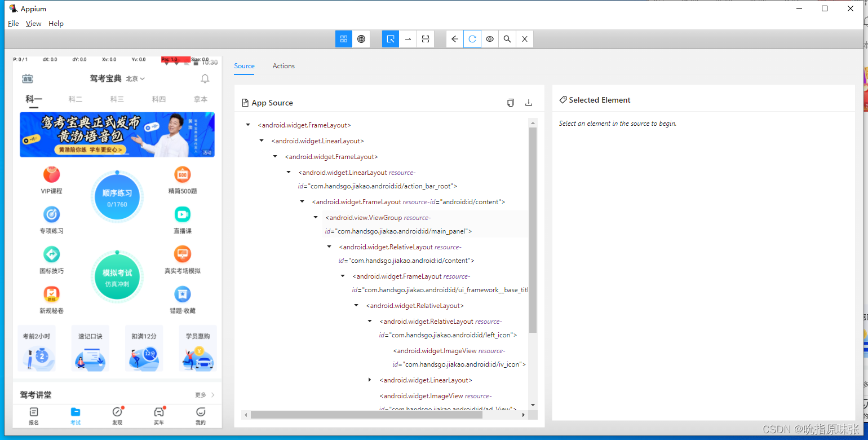Tap the 模拟考试 circle in phone view
The image size is (868, 440).
tap(117, 276)
